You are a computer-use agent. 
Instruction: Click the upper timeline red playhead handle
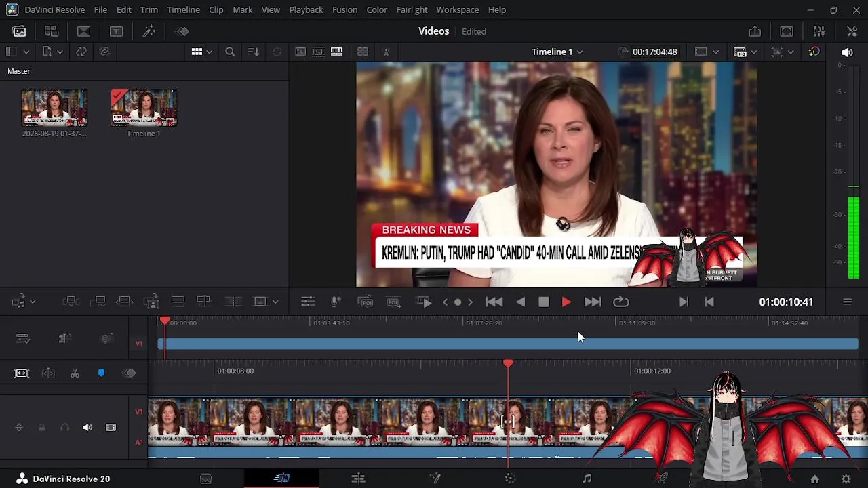tap(165, 321)
